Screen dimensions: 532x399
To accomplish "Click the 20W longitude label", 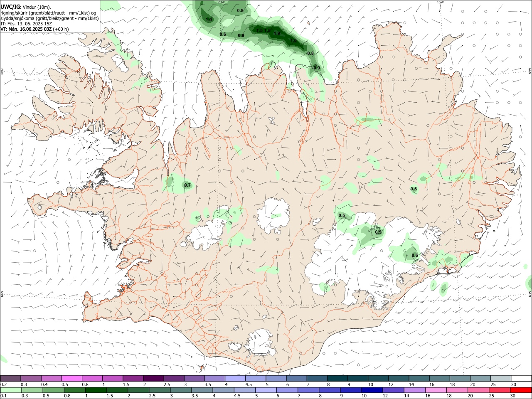I will [x=221, y=2].
